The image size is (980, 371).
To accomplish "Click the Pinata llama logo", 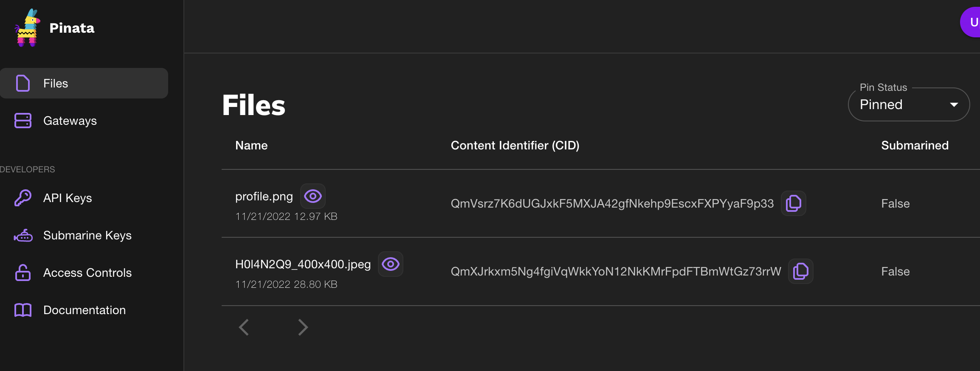I will pos(27,28).
